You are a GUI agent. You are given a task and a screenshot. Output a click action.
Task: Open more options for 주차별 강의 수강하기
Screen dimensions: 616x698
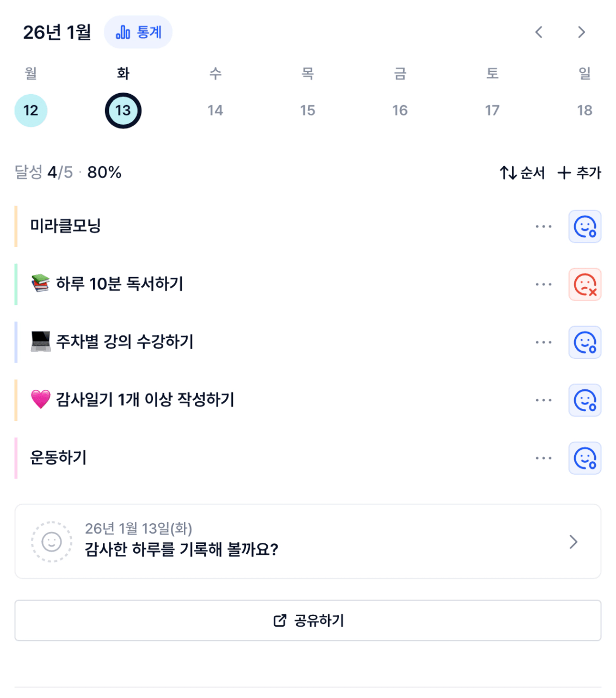tap(543, 342)
